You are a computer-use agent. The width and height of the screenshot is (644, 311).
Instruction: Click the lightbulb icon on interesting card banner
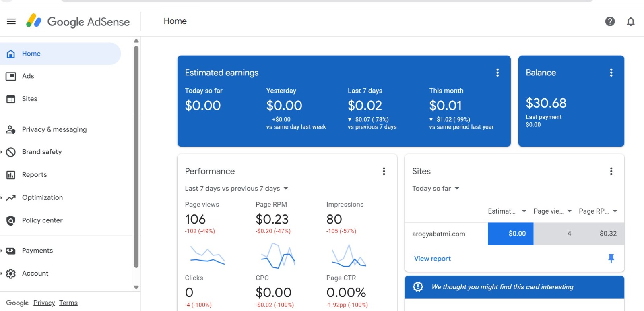(418, 287)
